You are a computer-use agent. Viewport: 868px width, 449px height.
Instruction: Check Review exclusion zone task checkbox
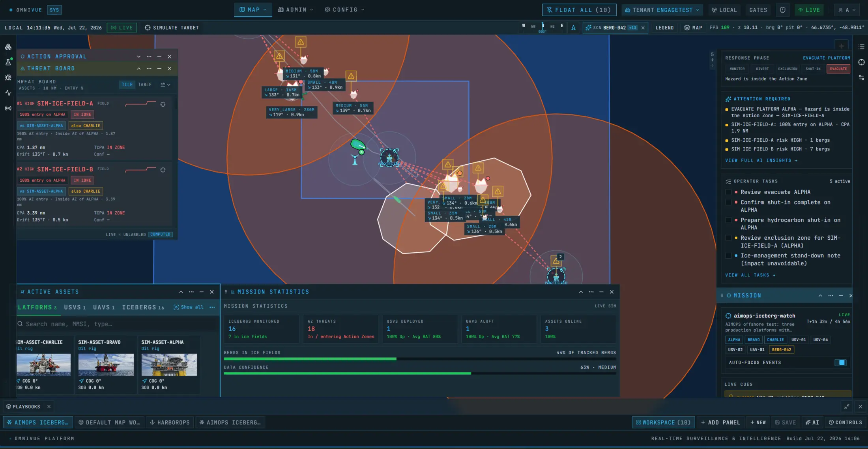[728, 238]
